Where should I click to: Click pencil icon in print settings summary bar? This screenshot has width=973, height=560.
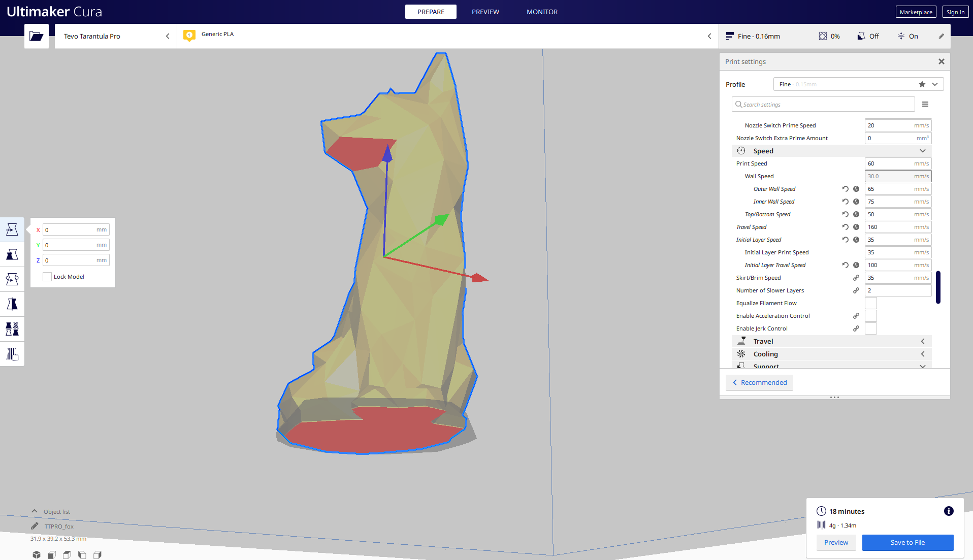941,36
